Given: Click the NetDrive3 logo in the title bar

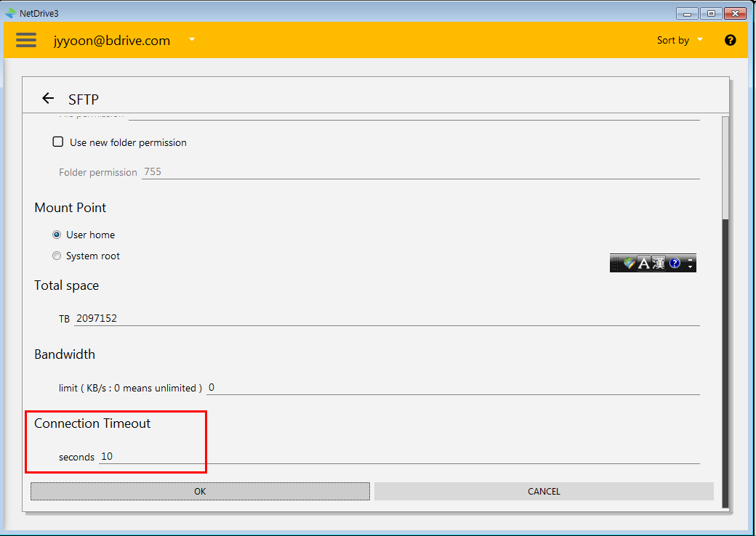Looking at the screenshot, I should click(x=10, y=13).
